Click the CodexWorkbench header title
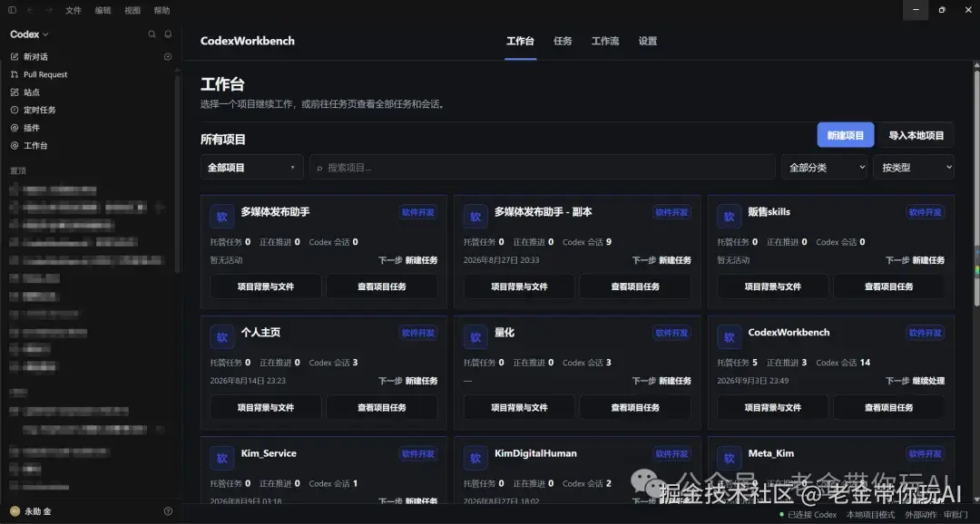Image resolution: width=980 pixels, height=524 pixels. click(248, 41)
